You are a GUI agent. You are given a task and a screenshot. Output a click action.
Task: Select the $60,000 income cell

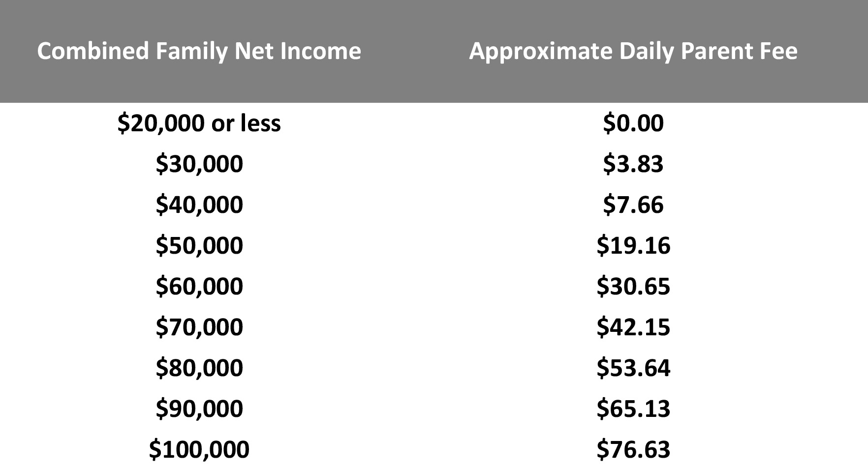(199, 286)
